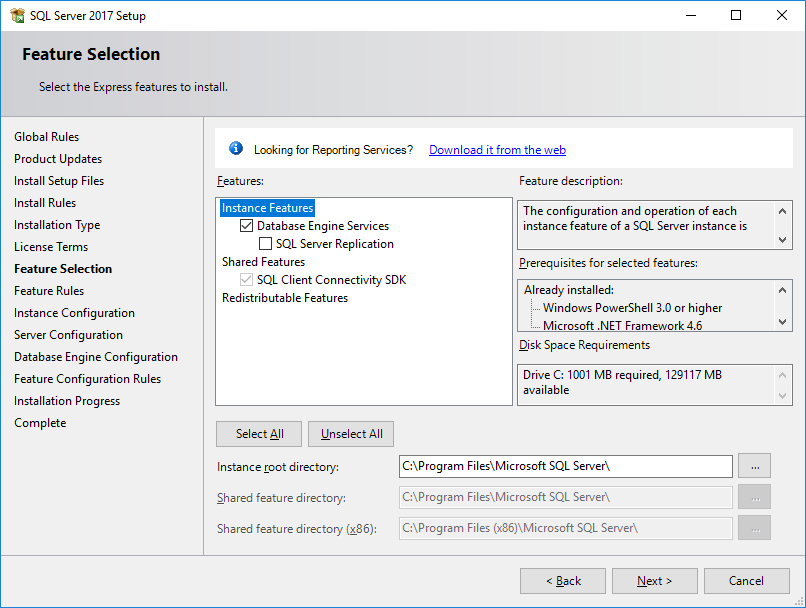Click into the Instance root directory field

[x=565, y=466]
